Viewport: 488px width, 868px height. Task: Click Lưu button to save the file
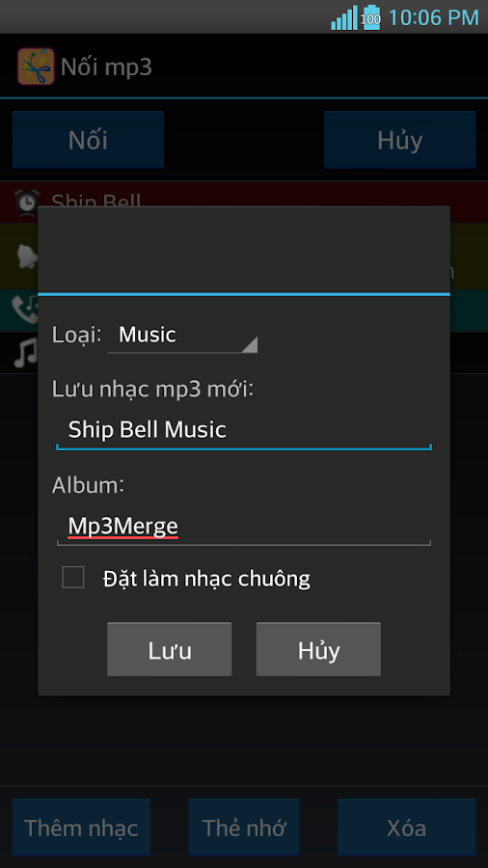pos(170,649)
